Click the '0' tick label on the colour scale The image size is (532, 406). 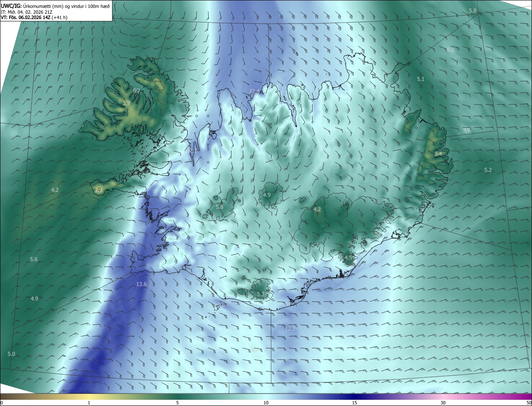[2, 403]
